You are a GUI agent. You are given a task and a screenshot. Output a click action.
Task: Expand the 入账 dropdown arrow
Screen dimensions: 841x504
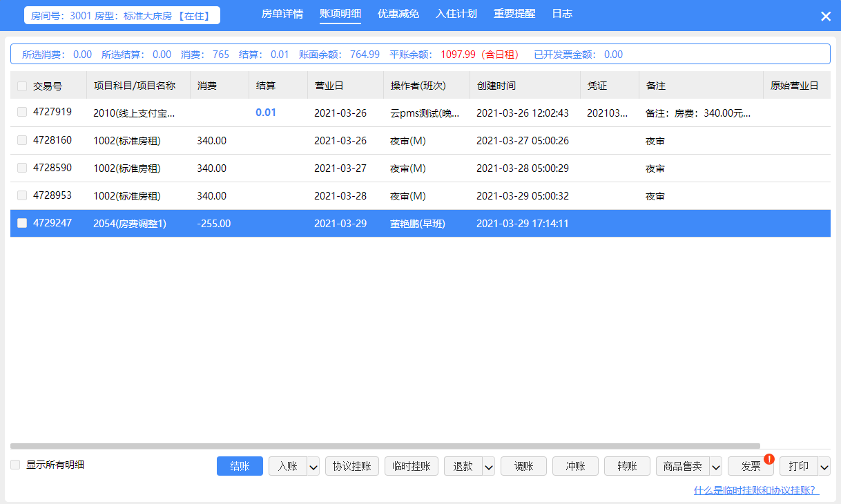(313, 467)
